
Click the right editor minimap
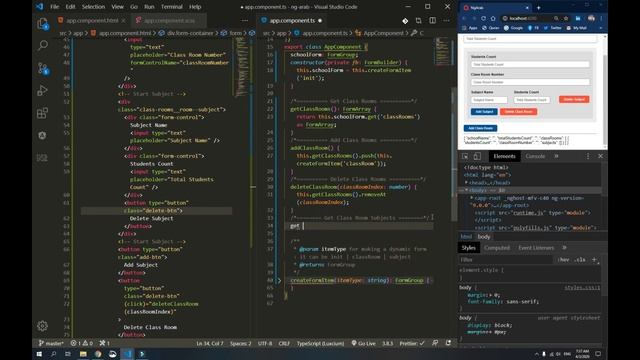tap(444, 51)
